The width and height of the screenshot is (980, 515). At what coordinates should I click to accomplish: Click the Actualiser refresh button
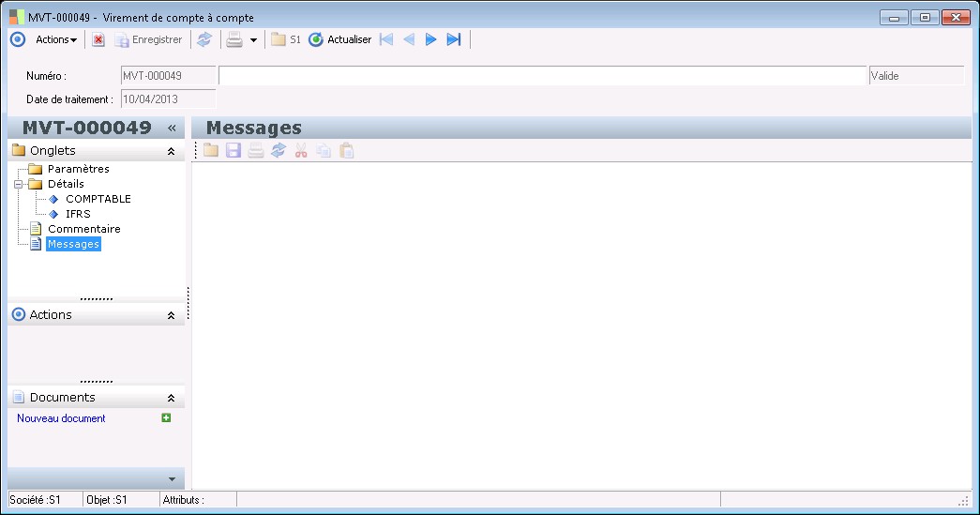click(x=340, y=39)
